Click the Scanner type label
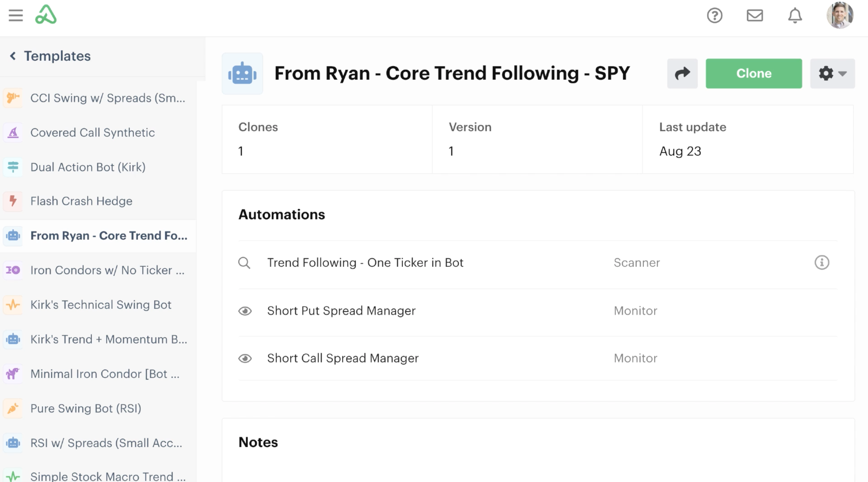Viewport: 868px width, 482px height. click(637, 263)
